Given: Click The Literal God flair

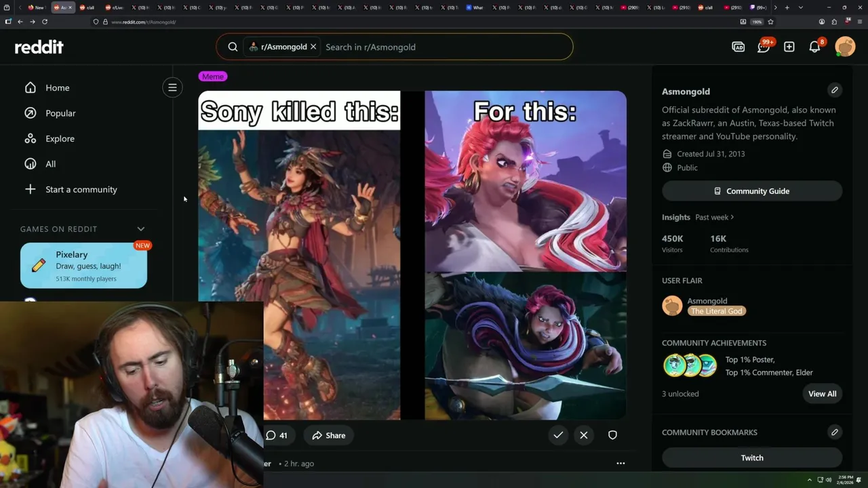Looking at the screenshot, I should pos(717,311).
